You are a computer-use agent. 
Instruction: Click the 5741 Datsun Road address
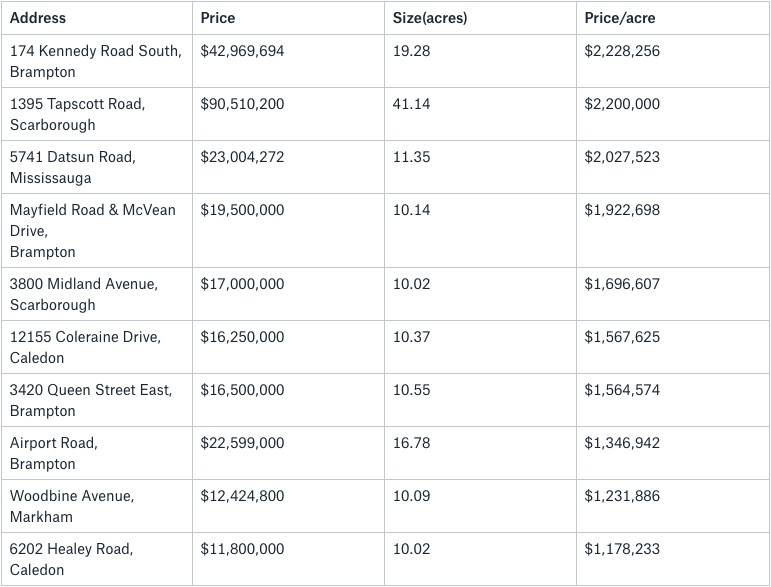pos(73,167)
